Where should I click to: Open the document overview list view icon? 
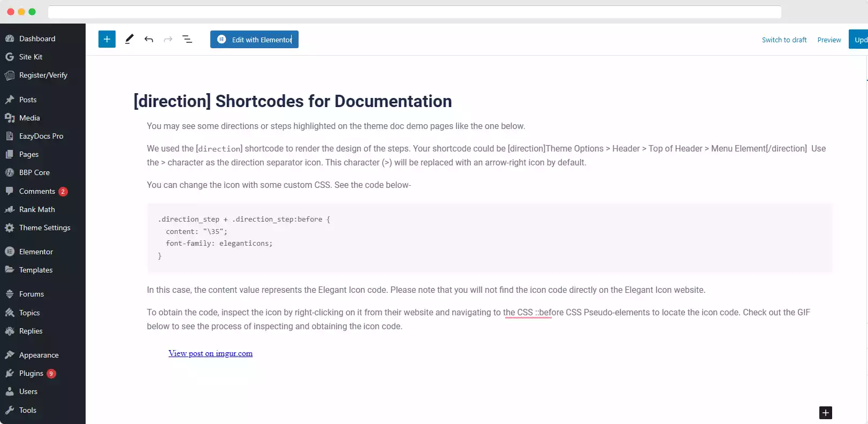[187, 39]
